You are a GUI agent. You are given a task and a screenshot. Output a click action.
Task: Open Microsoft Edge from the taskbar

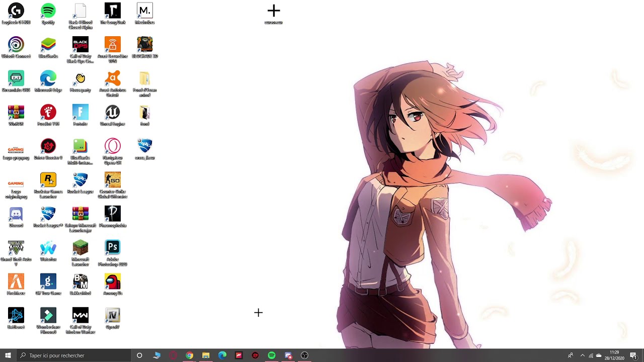pos(222,355)
